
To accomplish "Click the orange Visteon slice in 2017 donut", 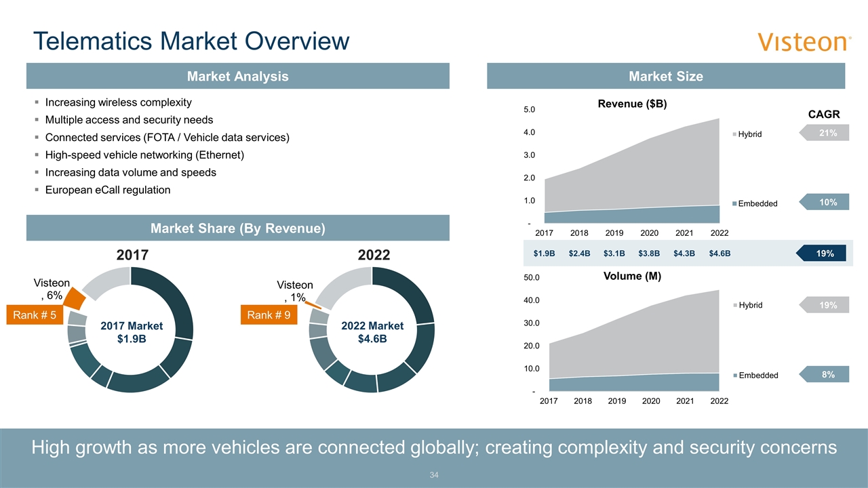I will 74,299.
